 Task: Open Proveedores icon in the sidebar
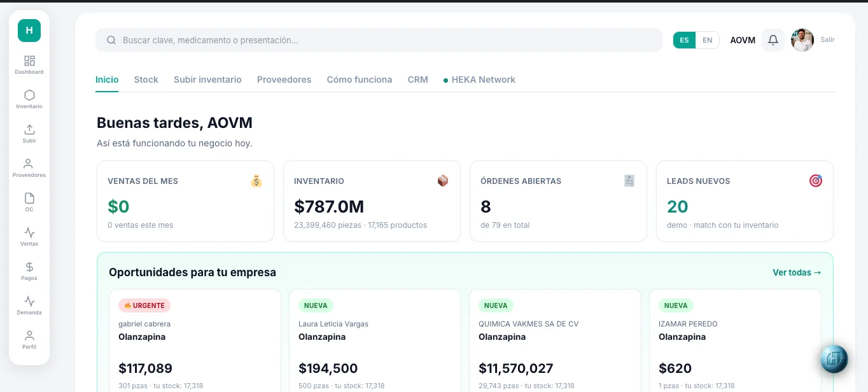point(29,167)
